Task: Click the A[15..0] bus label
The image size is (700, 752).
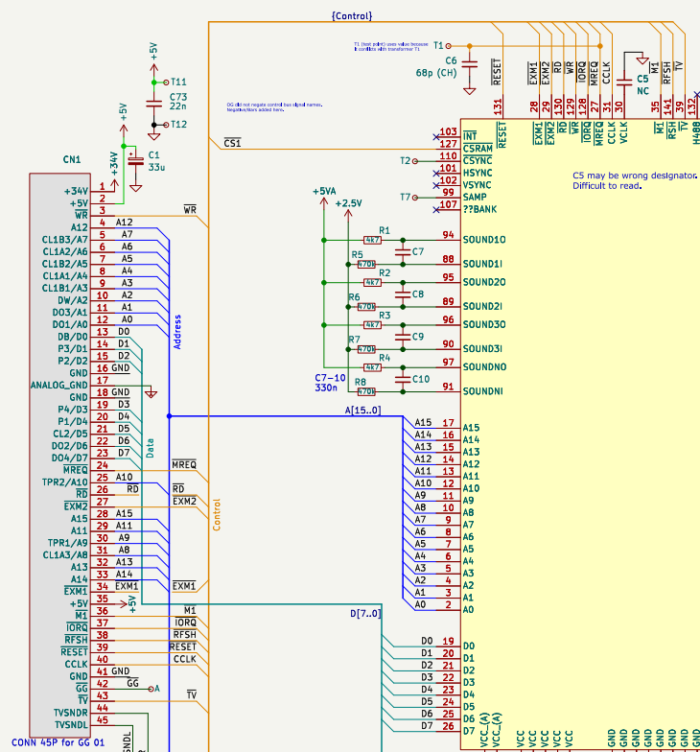Action: (x=362, y=411)
